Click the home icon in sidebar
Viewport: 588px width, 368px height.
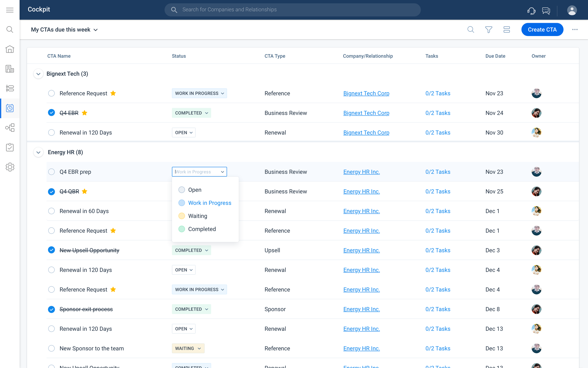10,49
